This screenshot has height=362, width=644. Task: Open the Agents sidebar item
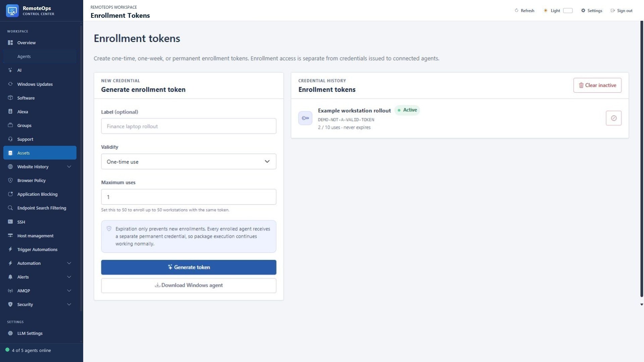[x=40, y=56]
